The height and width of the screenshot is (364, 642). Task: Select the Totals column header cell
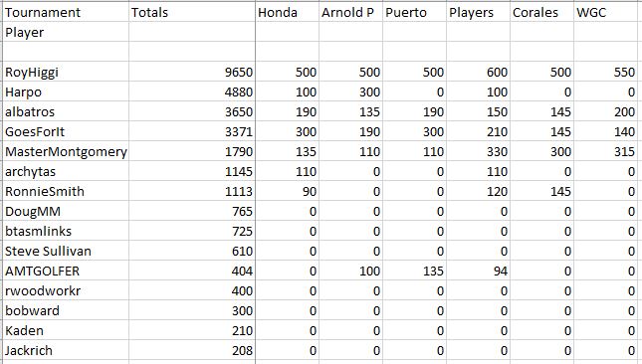point(192,12)
